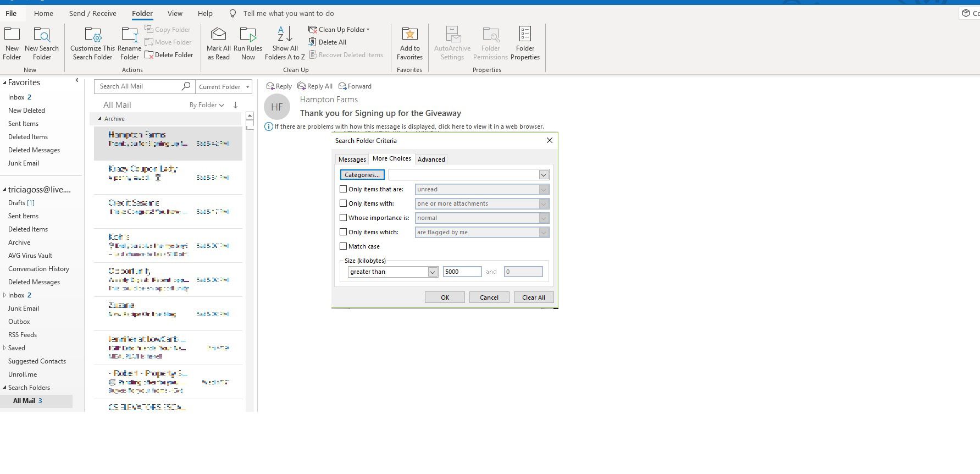Open the 'greater than' size dropdown
980x474 pixels.
pyautogui.click(x=433, y=272)
